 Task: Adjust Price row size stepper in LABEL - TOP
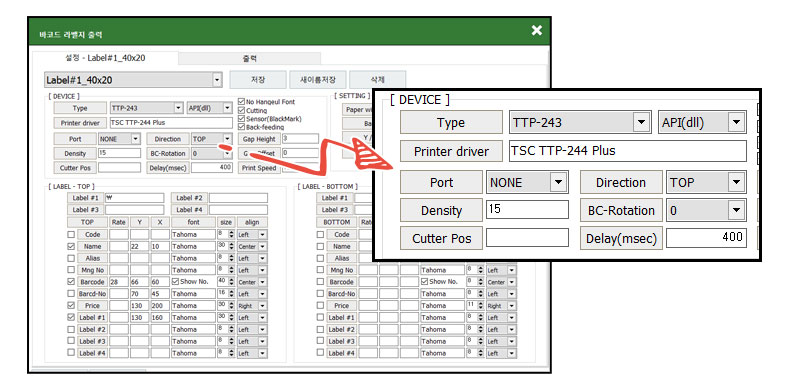(231, 306)
